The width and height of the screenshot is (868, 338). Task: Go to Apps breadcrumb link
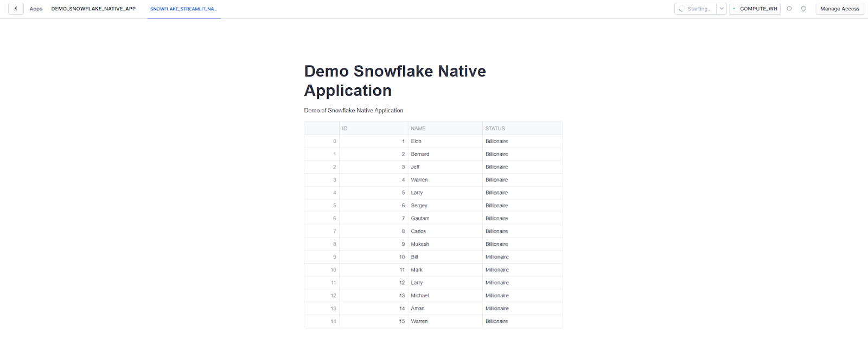tap(36, 9)
